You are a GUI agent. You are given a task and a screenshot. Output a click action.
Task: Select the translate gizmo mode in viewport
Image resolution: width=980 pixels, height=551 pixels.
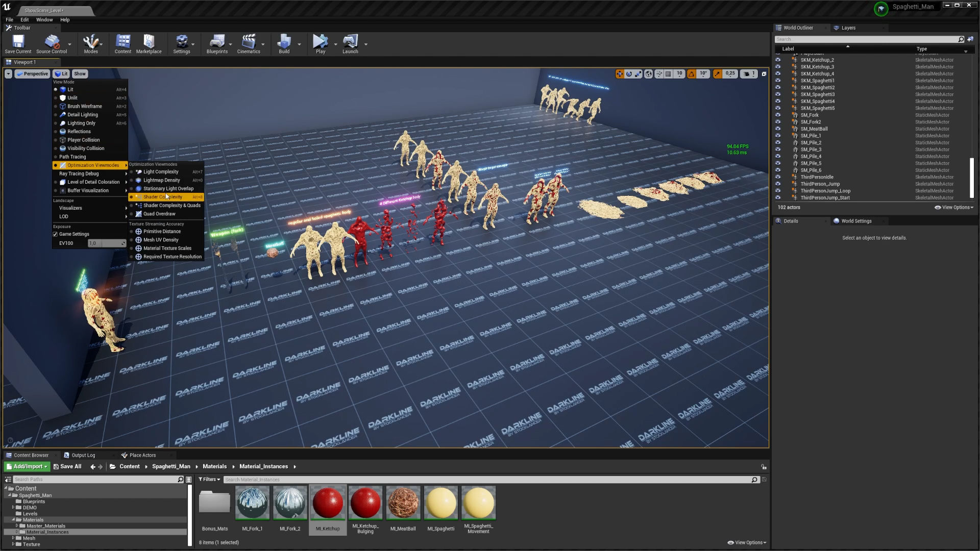[x=620, y=74]
